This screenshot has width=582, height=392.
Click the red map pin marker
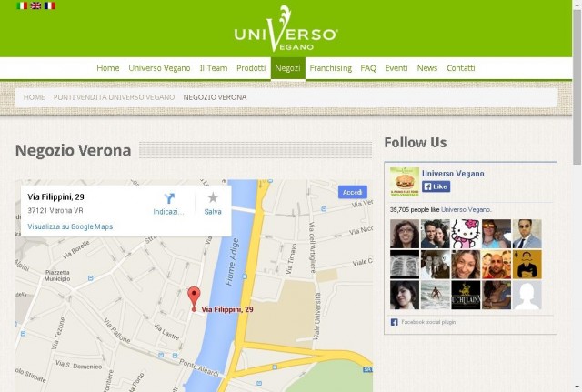[194, 299]
